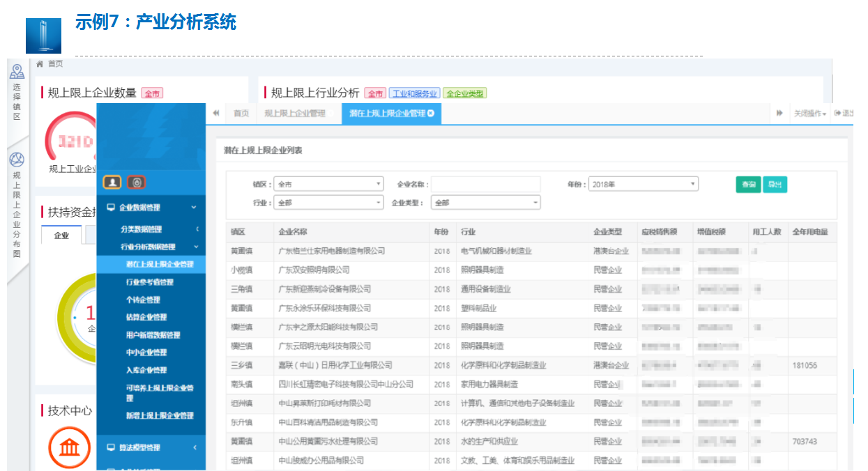Open the 年份 dropdown showing 2018年
Viewport: 868px width, 471px height.
(644, 185)
